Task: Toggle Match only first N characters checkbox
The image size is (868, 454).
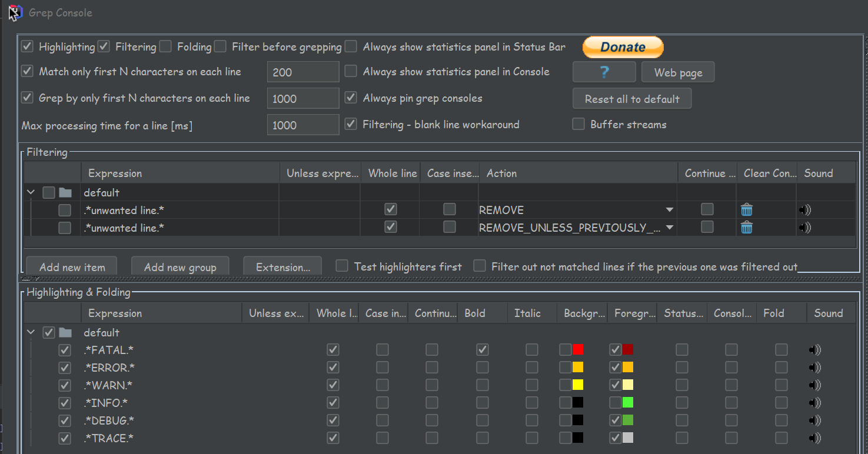Action: [27, 71]
